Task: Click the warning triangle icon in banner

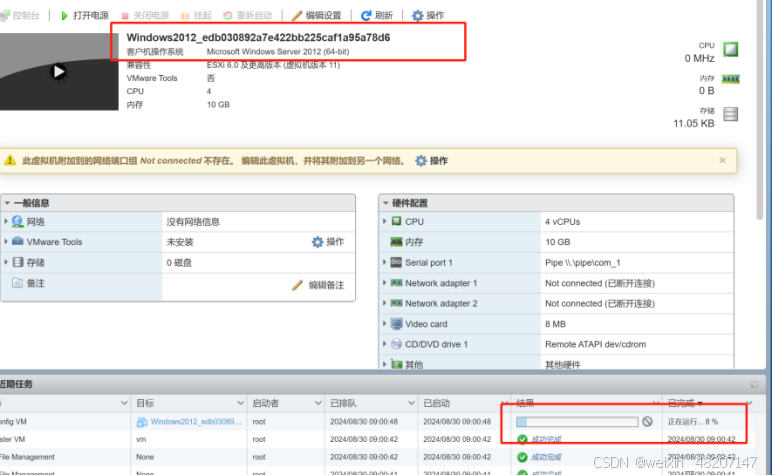Action: click(x=10, y=160)
